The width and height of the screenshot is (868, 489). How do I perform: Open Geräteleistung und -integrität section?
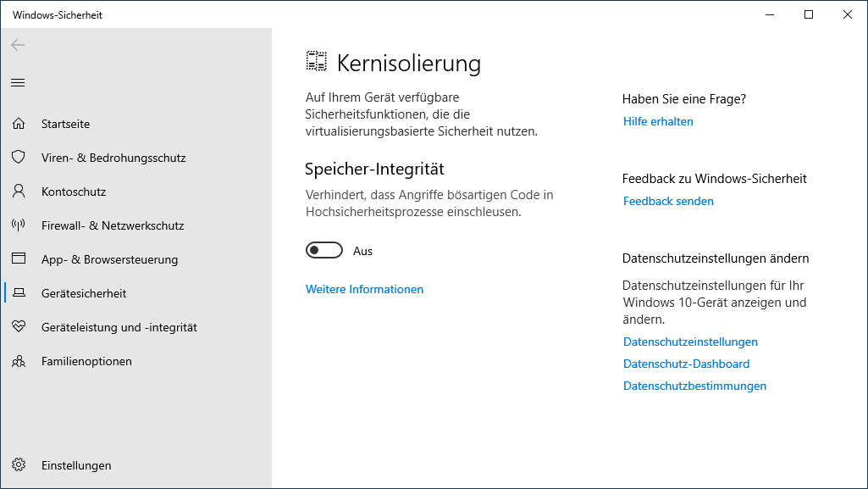119,327
